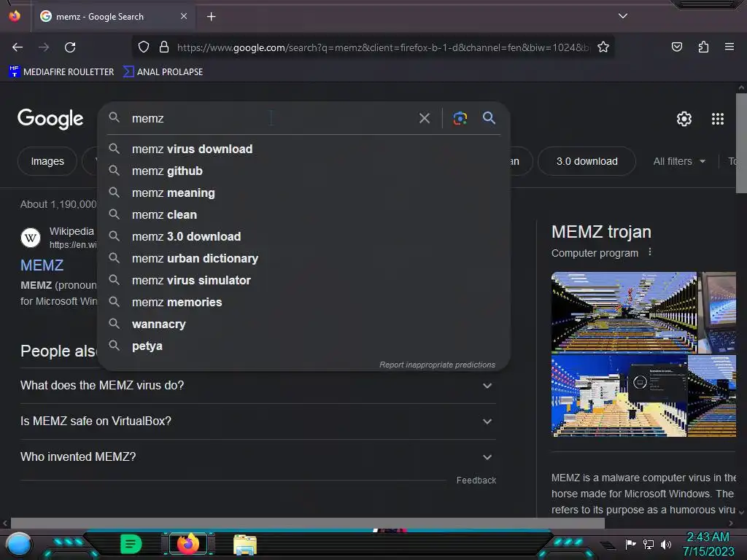The height and width of the screenshot is (560, 747).
Task: Reload the current page
Action: click(70, 47)
